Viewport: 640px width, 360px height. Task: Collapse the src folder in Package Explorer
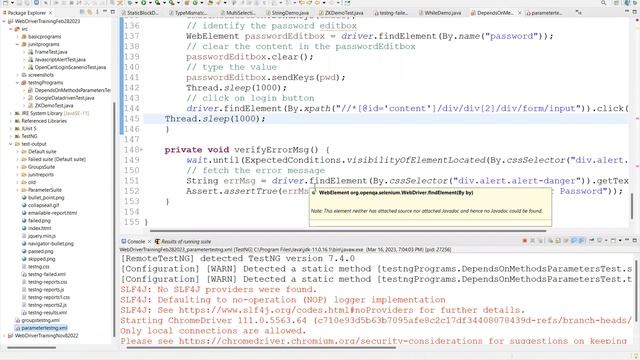11,29
